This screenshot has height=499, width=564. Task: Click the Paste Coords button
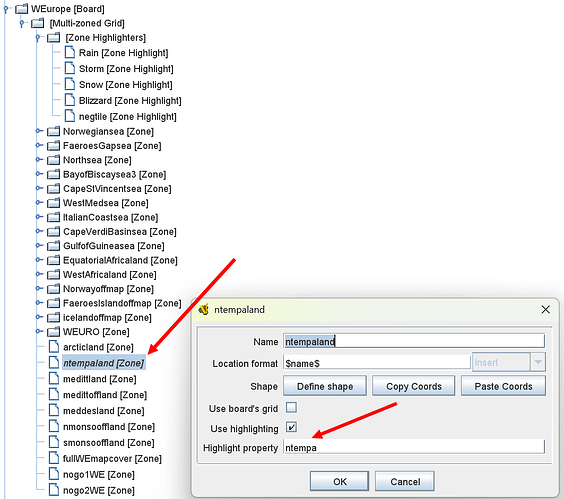503,386
